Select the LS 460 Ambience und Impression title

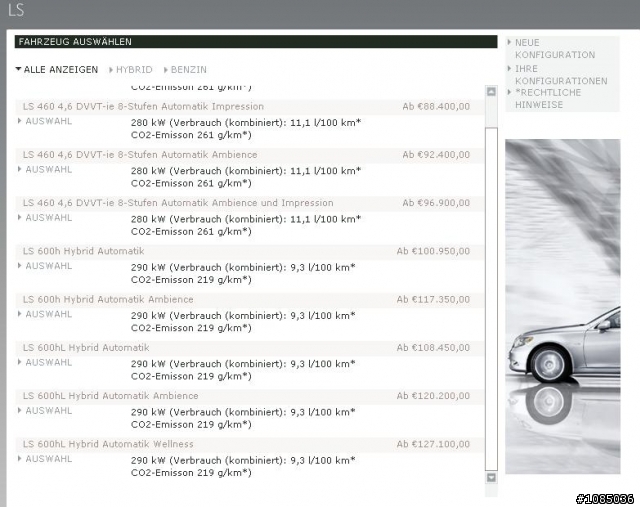click(x=178, y=203)
